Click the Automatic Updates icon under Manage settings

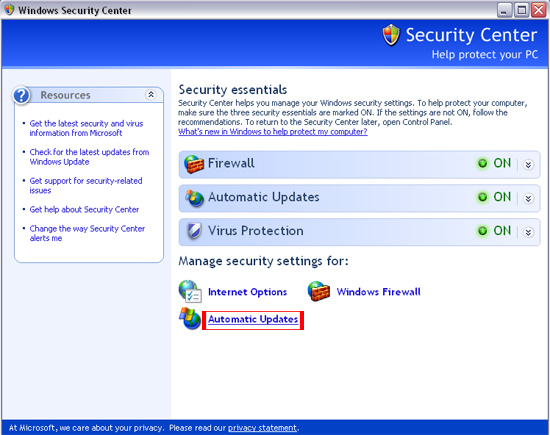(190, 319)
